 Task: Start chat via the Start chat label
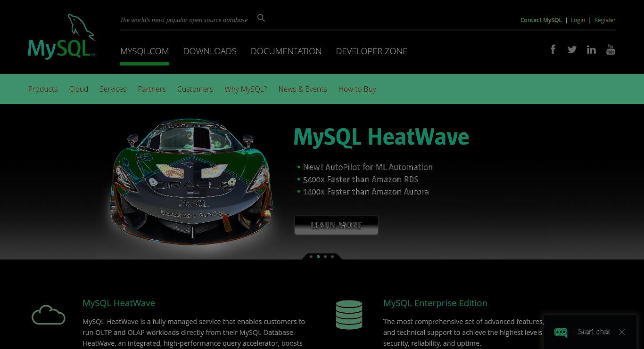click(x=594, y=332)
